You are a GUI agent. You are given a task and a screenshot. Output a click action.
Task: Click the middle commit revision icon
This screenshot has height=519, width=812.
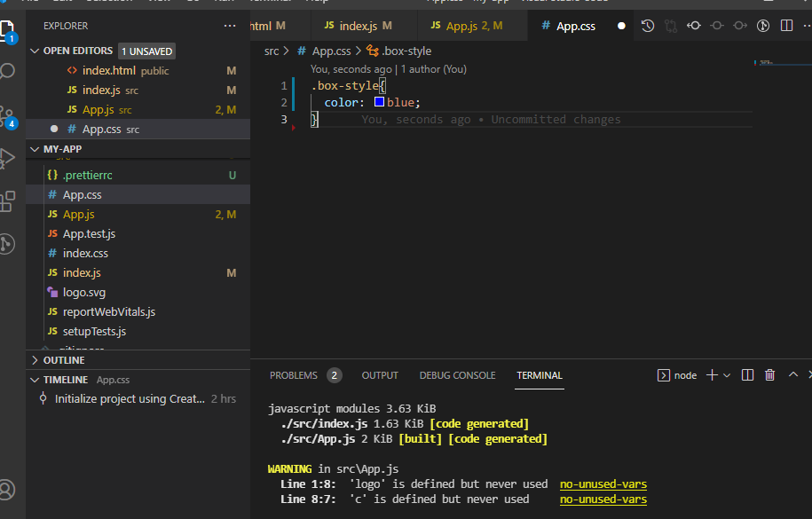[717, 26]
